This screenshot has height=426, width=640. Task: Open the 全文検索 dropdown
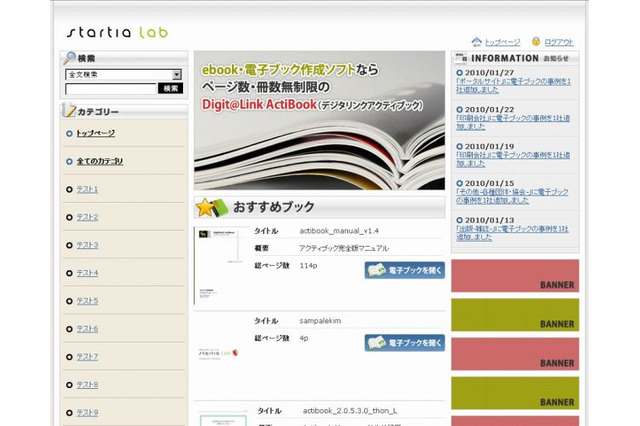(123, 75)
